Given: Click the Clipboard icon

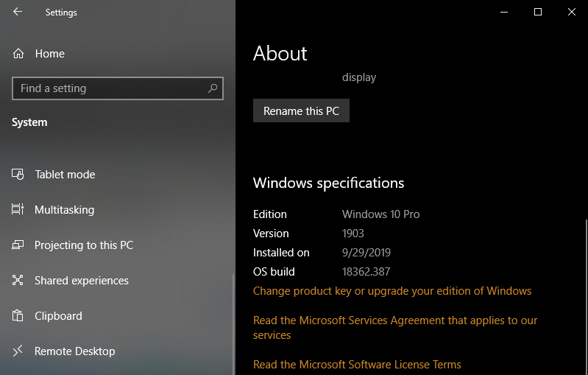Looking at the screenshot, I should (18, 316).
